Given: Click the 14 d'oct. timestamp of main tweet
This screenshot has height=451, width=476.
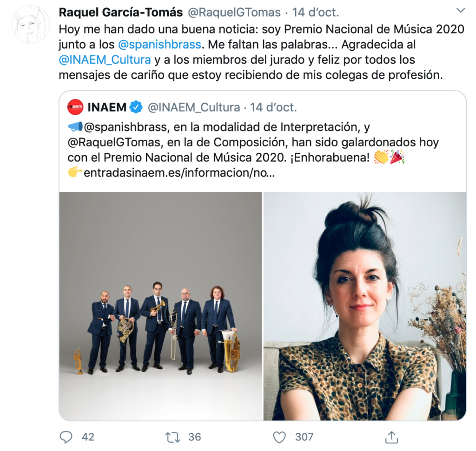Looking at the screenshot, I should 316,13.
